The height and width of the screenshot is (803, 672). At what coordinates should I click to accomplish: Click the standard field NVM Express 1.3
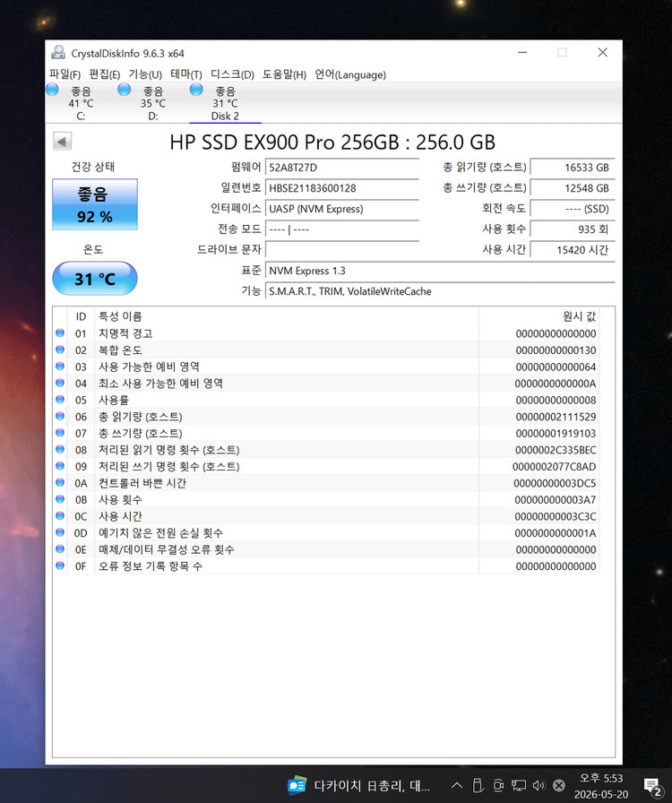440,271
